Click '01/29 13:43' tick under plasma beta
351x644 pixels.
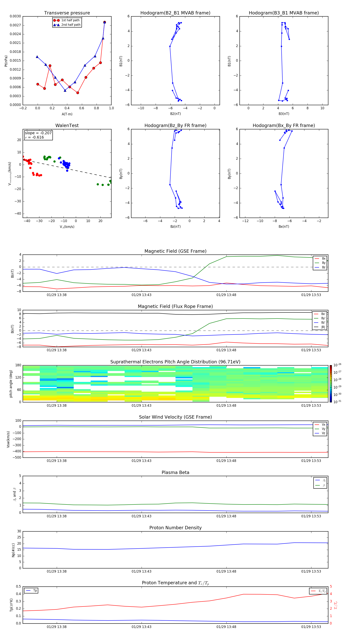point(141,516)
